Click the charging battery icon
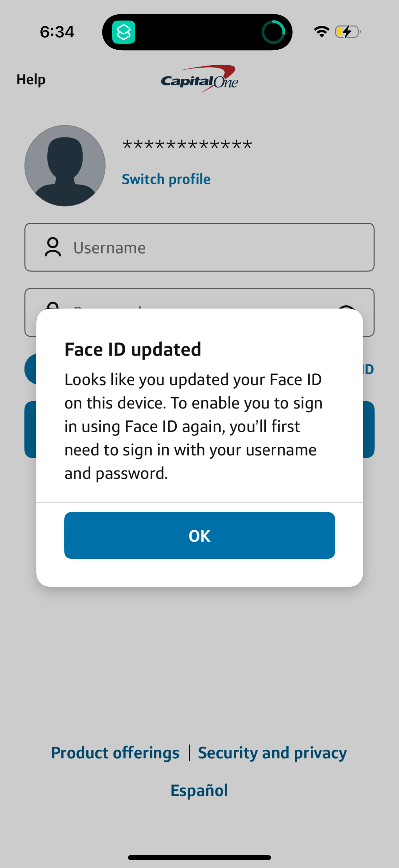 point(347,31)
